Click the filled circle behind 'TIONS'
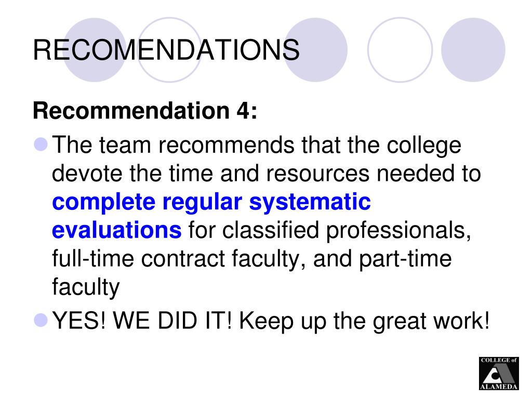This screenshot has height=399, width=532. [x=315, y=50]
